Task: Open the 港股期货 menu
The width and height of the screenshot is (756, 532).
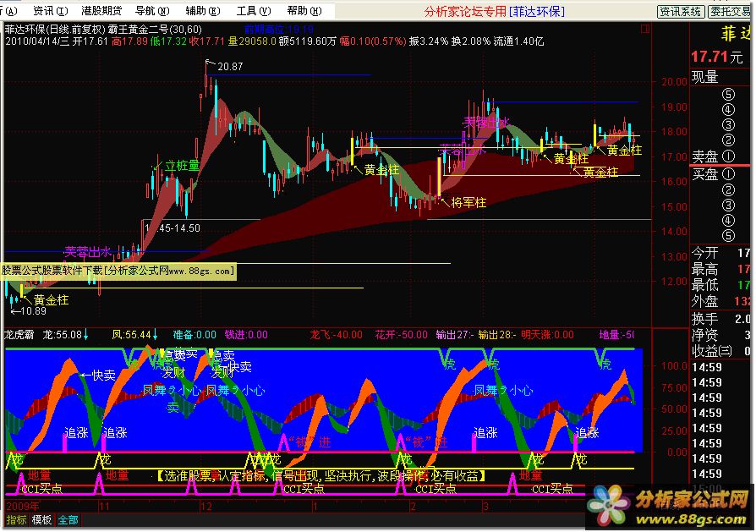Action: tap(101, 11)
